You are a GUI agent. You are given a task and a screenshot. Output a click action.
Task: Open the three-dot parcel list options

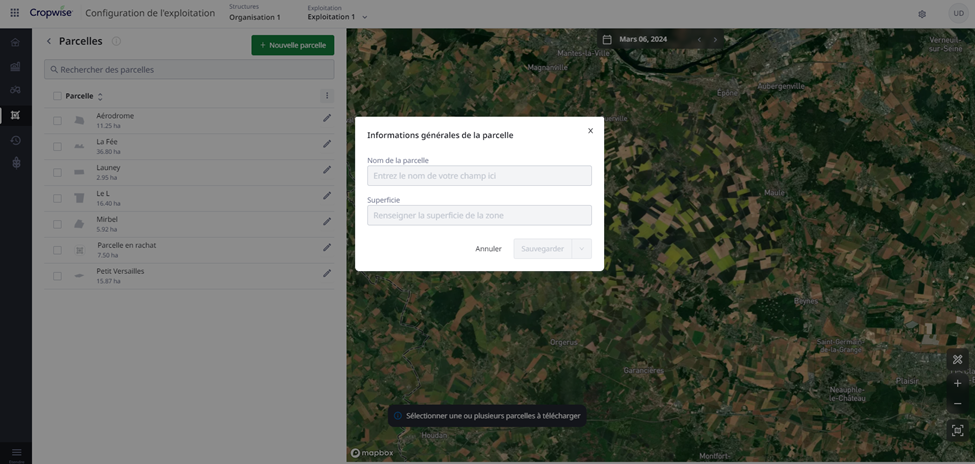click(x=326, y=96)
